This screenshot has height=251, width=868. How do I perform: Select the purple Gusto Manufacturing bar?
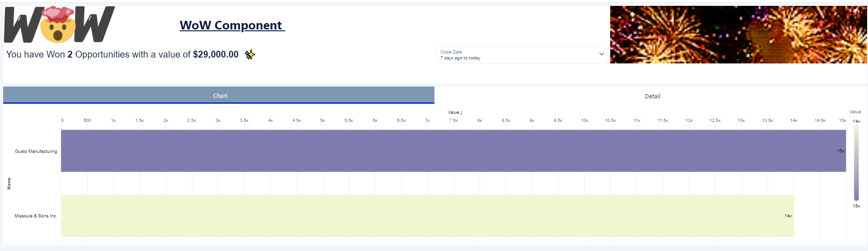[x=453, y=151]
